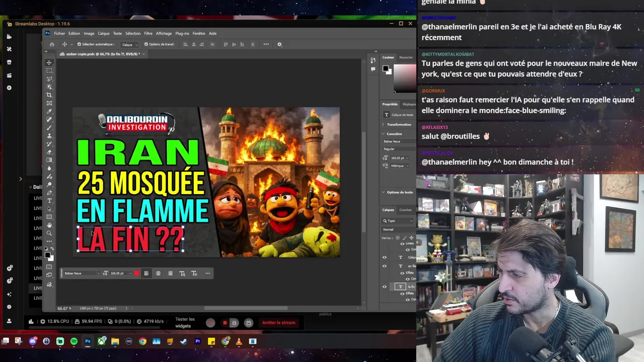
Task: Select the 'la fin' layer thumbnail
Action: pyautogui.click(x=400, y=287)
